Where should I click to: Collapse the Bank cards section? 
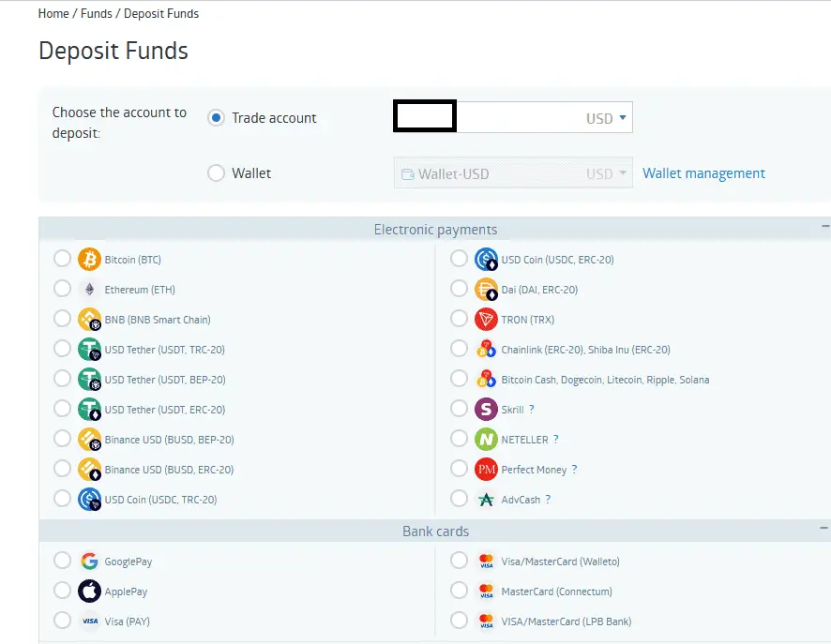point(823,528)
